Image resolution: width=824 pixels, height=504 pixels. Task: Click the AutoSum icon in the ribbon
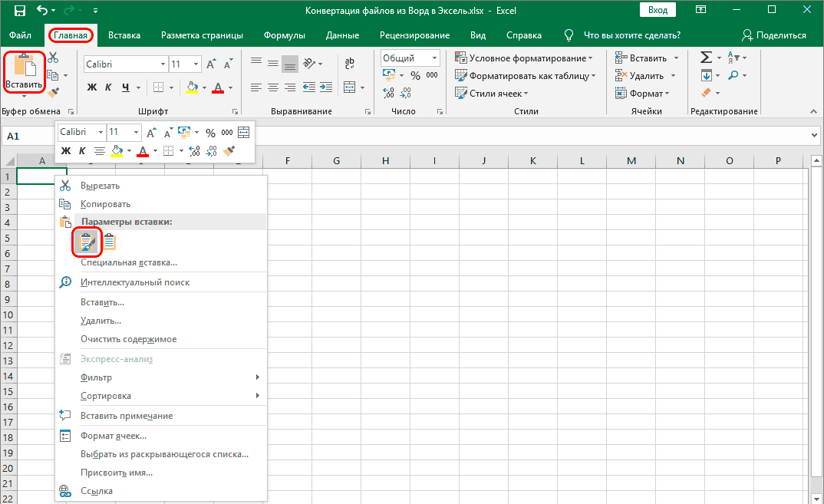[x=706, y=57]
